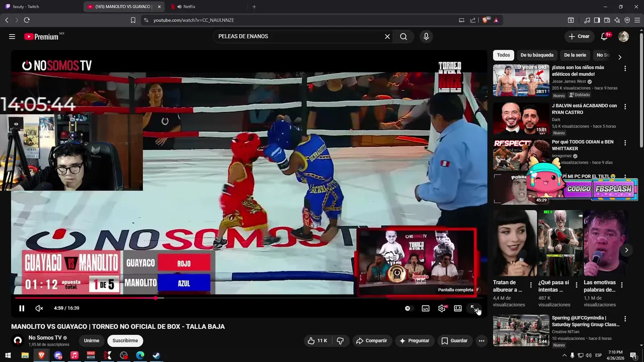Open the YouTube guide hamburger menu
This screenshot has width=644, height=362.
[x=12, y=37]
